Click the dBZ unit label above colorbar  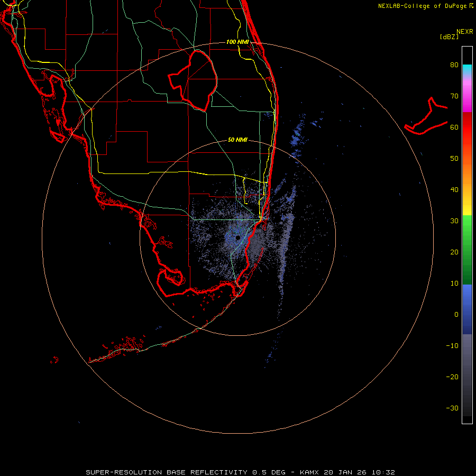[449, 37]
